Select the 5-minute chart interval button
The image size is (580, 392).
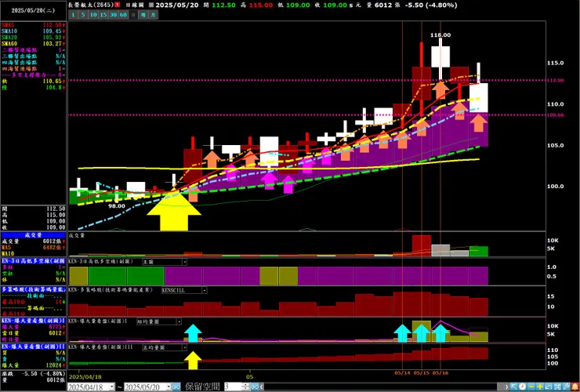83,15
